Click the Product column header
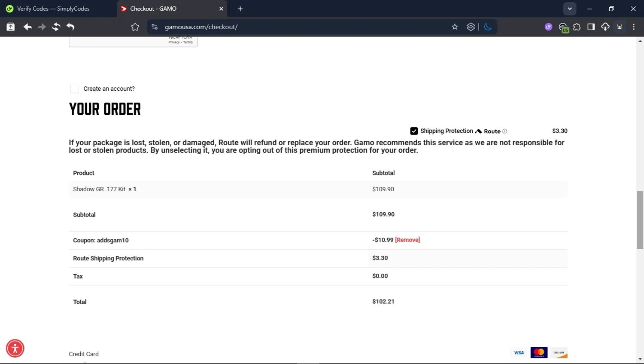The height and width of the screenshot is (364, 644). click(x=84, y=173)
